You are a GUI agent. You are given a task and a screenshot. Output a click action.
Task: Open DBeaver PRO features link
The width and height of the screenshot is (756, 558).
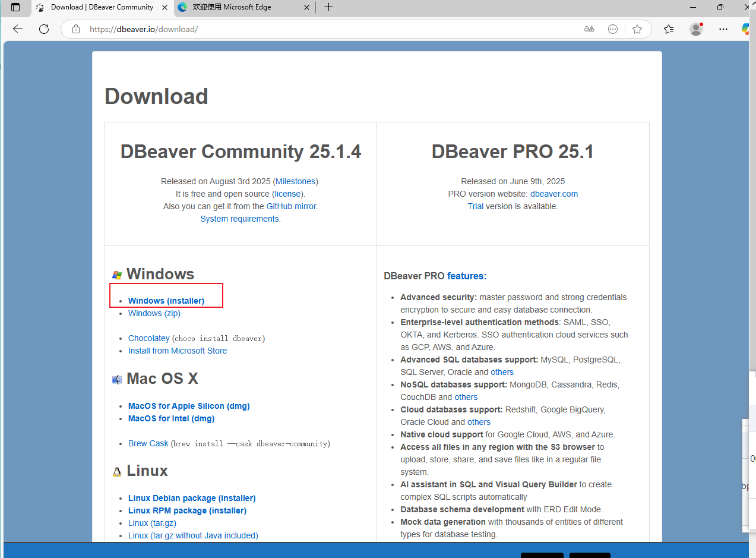point(467,276)
